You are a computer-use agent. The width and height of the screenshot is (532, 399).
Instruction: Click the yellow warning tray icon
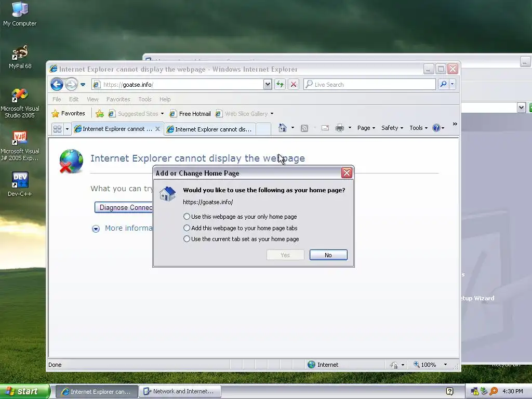475,392
